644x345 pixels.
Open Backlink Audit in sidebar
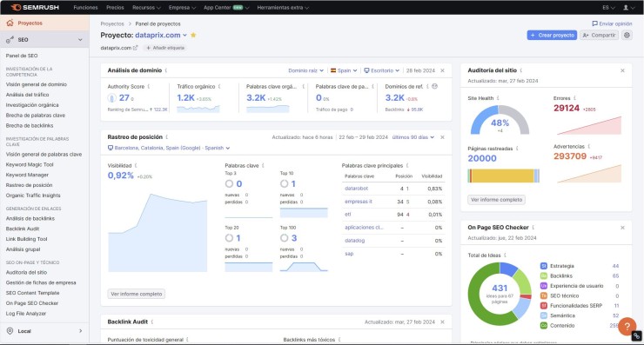23,229
